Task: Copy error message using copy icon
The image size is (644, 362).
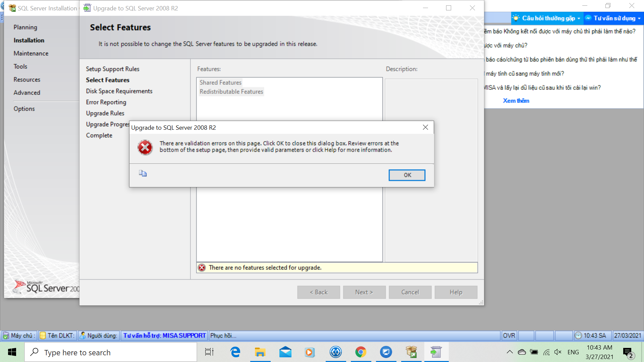Action: (143, 173)
